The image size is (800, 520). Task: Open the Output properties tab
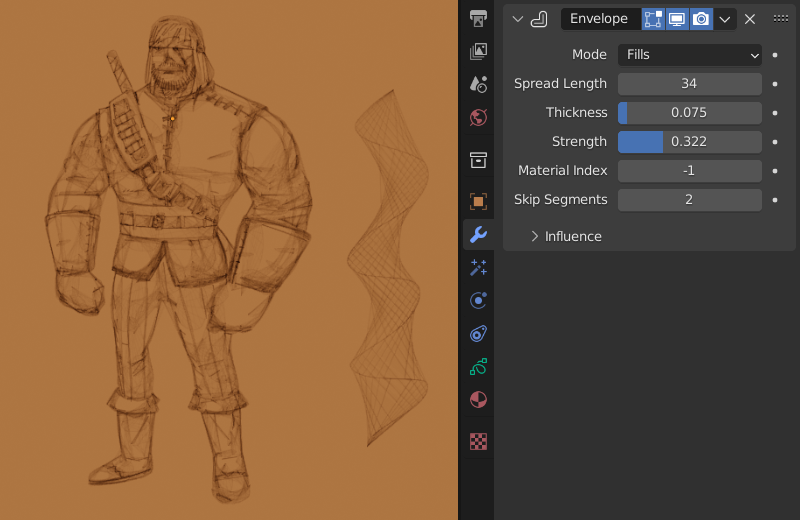click(478, 18)
